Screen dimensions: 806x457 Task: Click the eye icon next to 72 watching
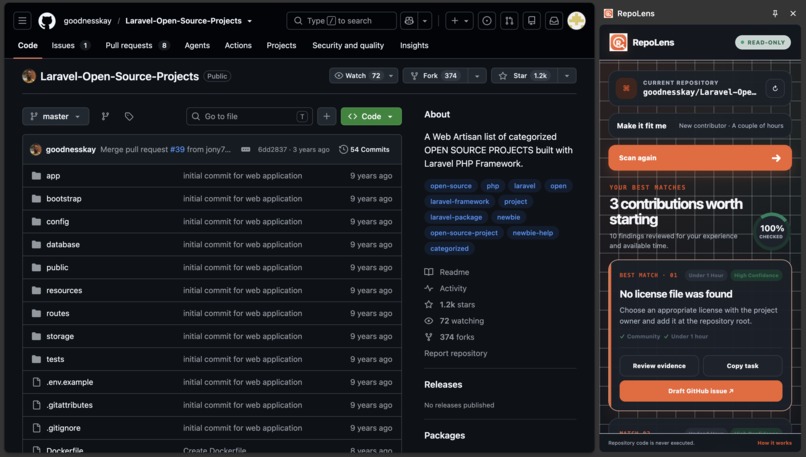pyautogui.click(x=429, y=321)
